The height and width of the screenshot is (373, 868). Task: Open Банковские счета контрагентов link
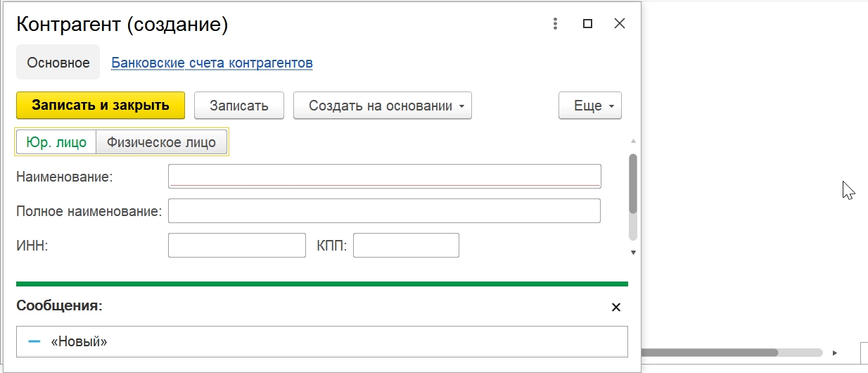tap(212, 63)
